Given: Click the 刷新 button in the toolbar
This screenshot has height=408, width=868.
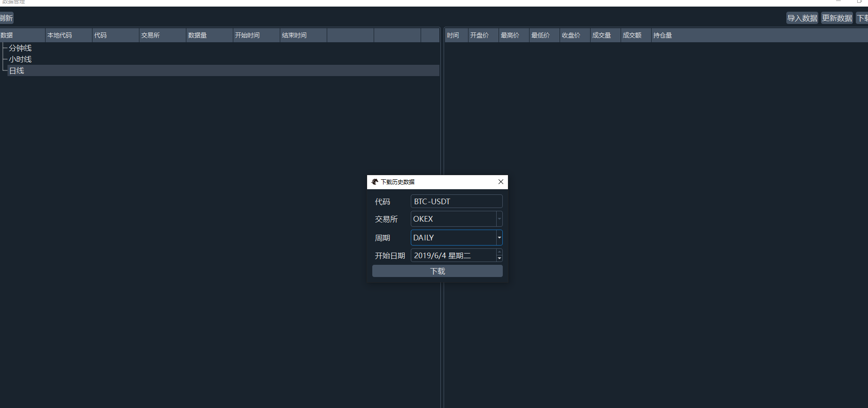Looking at the screenshot, I should pos(7,18).
